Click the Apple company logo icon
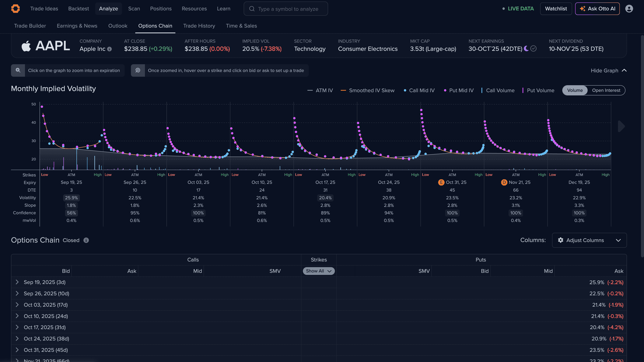The height and width of the screenshot is (362, 644). pos(26,46)
